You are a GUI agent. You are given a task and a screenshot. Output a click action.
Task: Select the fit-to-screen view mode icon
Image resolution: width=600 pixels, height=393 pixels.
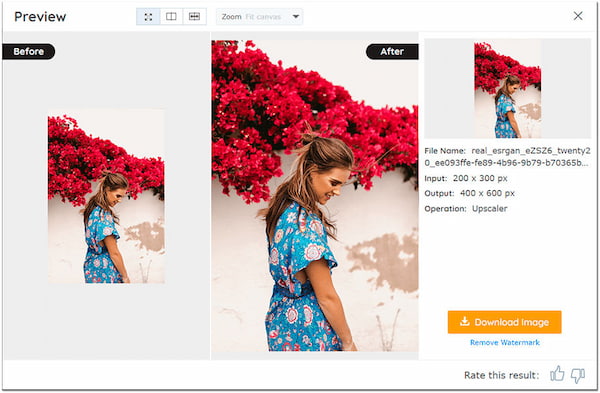click(x=148, y=17)
